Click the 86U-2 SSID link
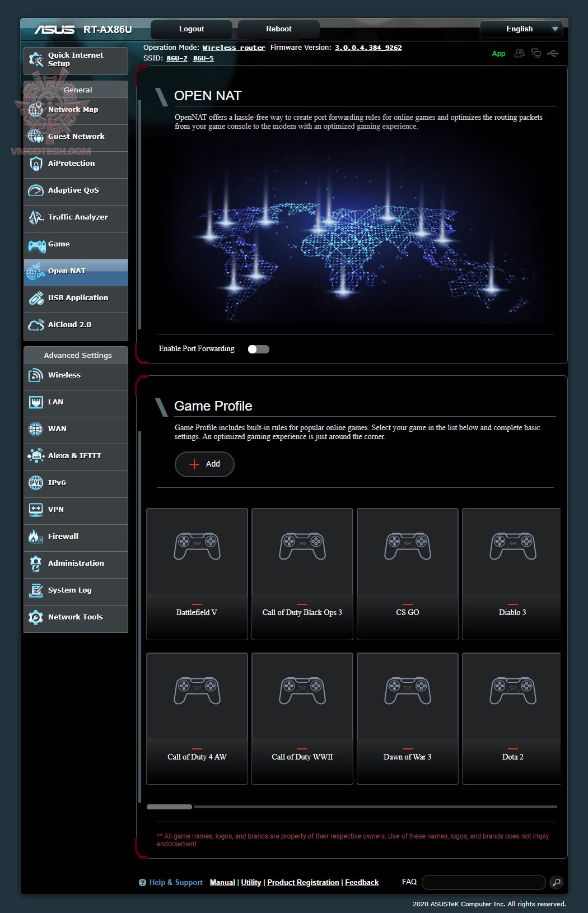Viewport: 588px width, 913px height. click(177, 58)
